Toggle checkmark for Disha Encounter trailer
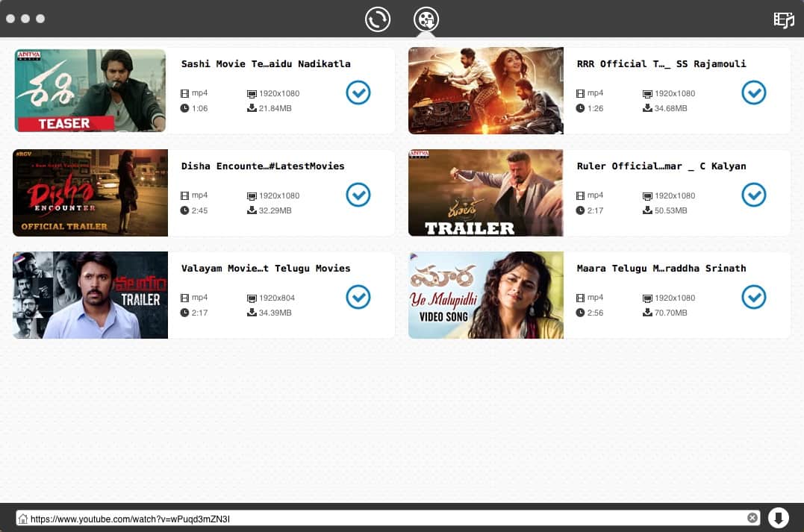The image size is (804, 532). 358,195
